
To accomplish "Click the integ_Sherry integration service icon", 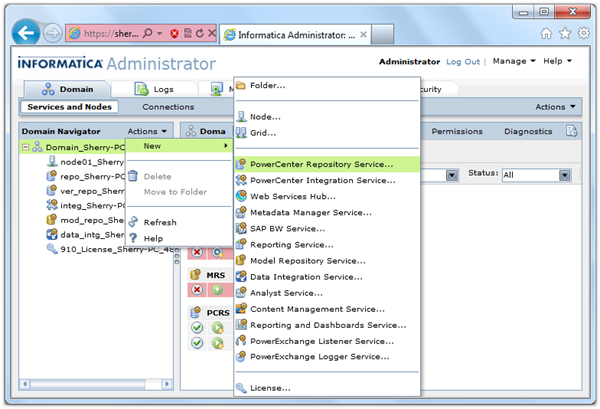I will click(x=52, y=205).
